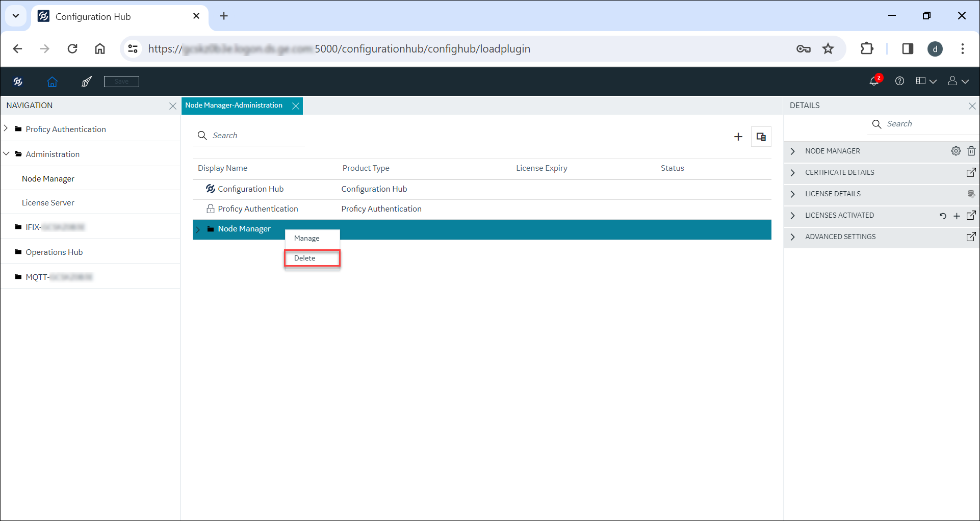Expand NODE MANAGER details section

click(793, 151)
